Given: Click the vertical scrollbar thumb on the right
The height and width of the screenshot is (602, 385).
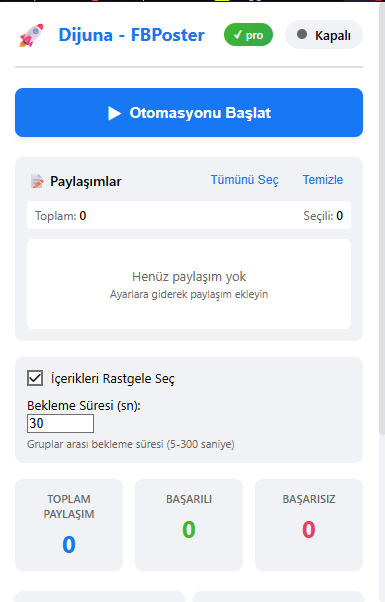Looking at the screenshot, I should tap(382, 219).
